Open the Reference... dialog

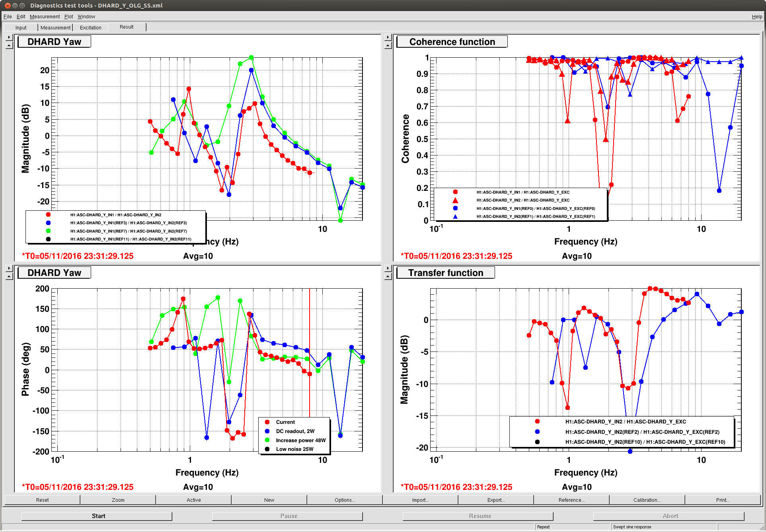coord(571,500)
